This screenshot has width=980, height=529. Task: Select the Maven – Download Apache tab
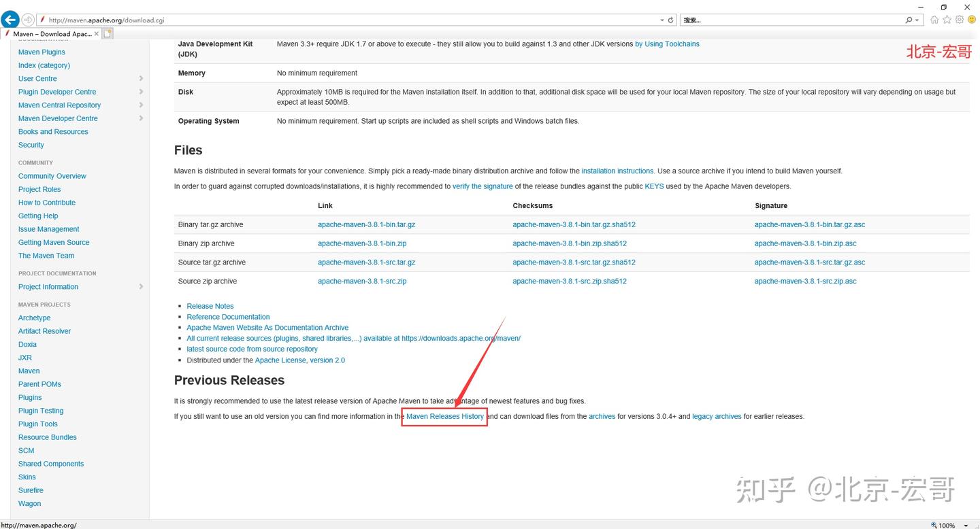pos(52,33)
